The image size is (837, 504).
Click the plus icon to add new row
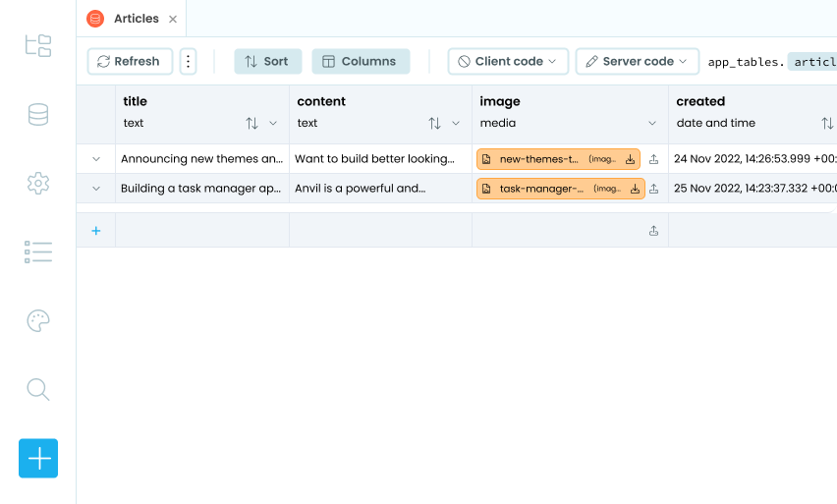96,231
